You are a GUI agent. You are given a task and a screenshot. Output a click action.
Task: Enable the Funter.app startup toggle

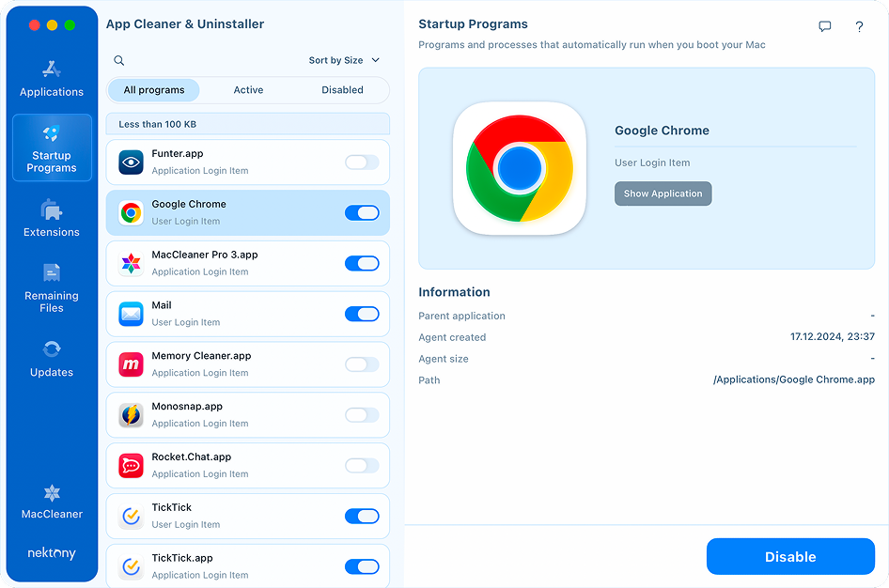coord(362,162)
